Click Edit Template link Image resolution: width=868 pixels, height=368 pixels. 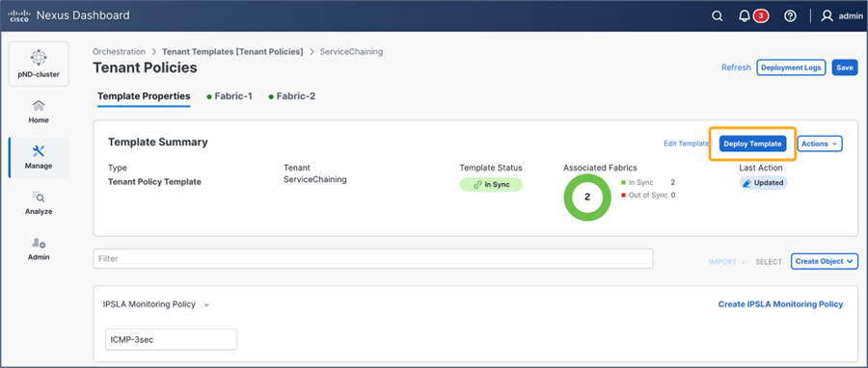pyautogui.click(x=686, y=144)
